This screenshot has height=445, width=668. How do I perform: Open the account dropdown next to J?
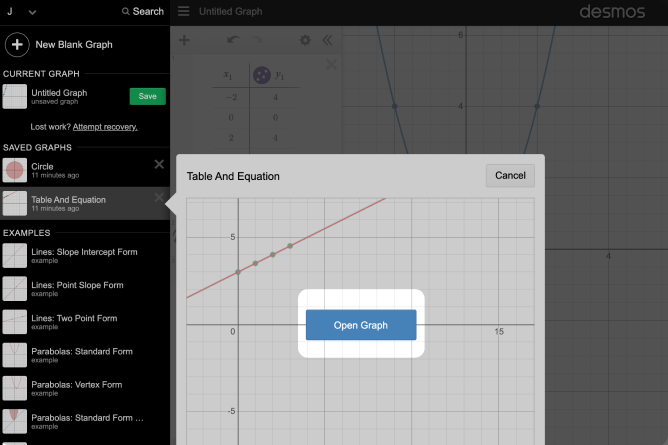point(32,12)
